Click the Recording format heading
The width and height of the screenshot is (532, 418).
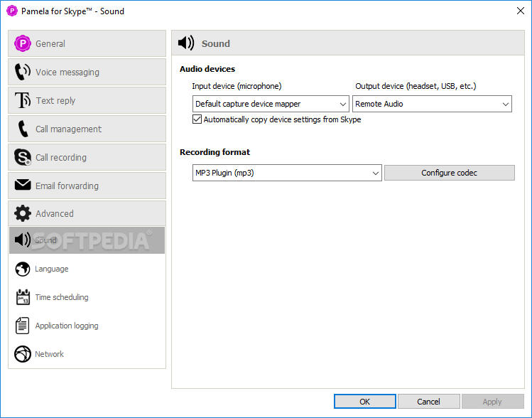coord(215,152)
